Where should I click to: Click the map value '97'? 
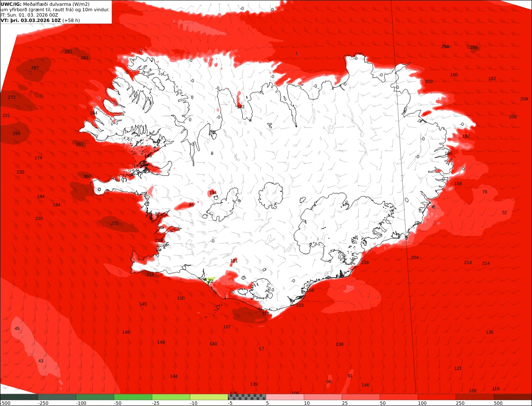coord(261,349)
